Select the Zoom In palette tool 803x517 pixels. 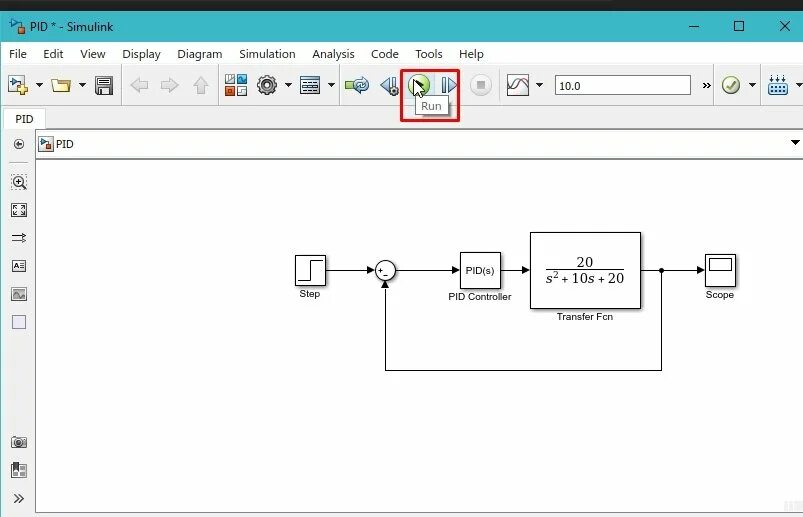point(19,182)
